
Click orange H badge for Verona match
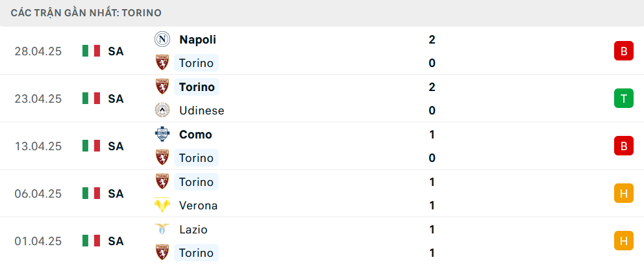[x=623, y=193]
